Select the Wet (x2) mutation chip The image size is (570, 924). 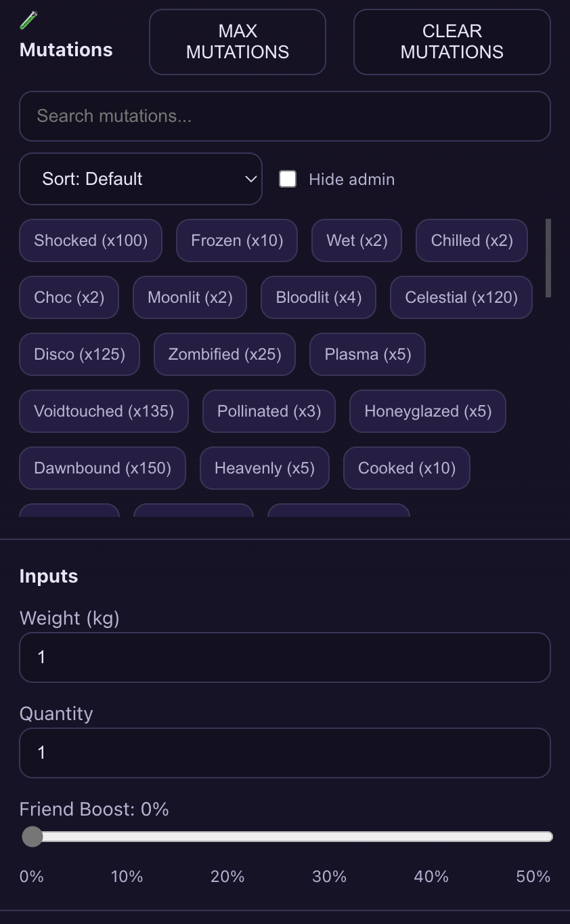click(357, 240)
